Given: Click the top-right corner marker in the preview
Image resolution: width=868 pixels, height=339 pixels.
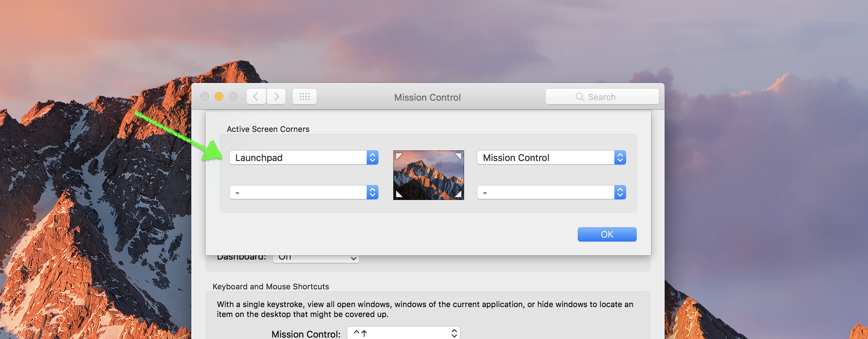Looking at the screenshot, I should point(458,156).
